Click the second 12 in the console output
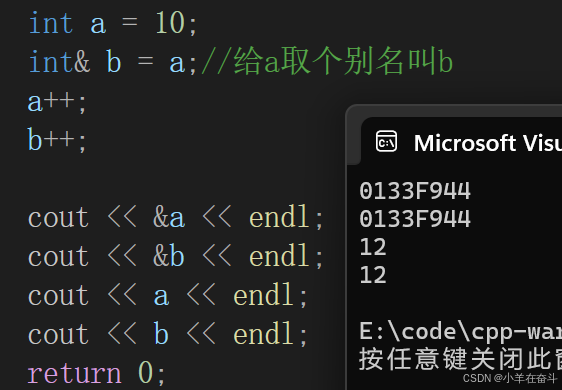This screenshot has width=562, height=390. (373, 275)
